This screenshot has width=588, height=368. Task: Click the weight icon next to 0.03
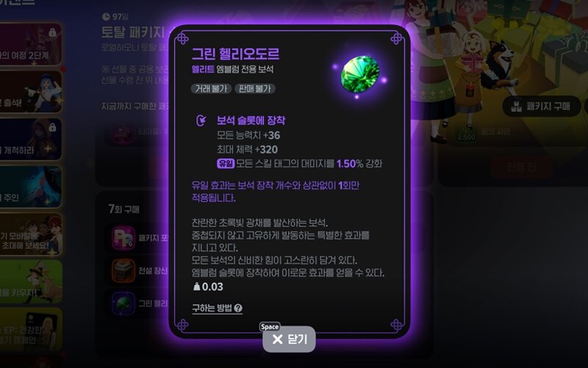[x=196, y=286]
